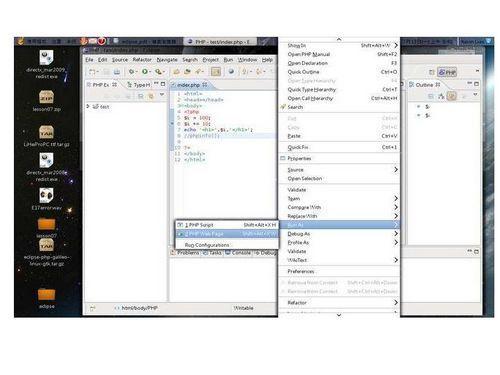500x375 pixels.
Task: Open the Refactor menu in menu bar
Action: point(142,60)
